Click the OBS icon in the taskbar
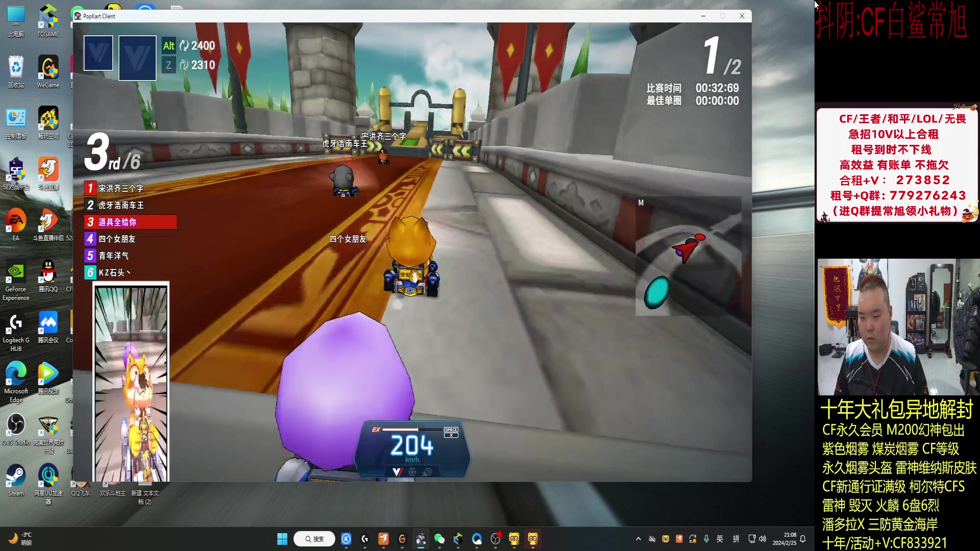 pos(496,539)
